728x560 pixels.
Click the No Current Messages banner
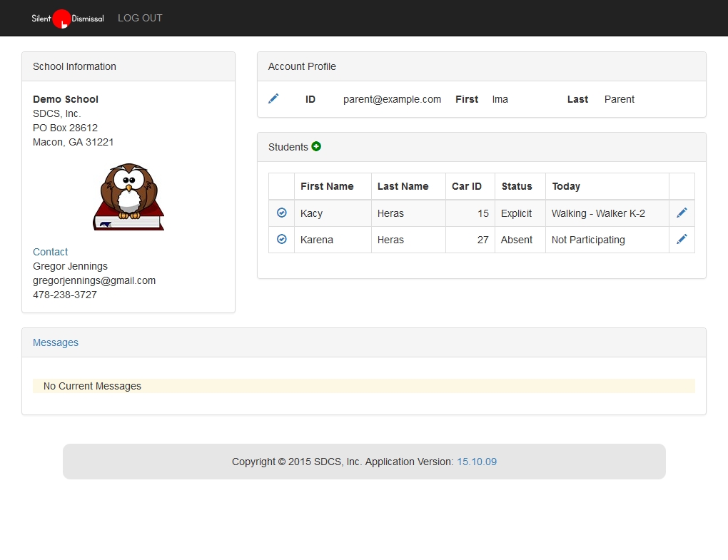(x=363, y=386)
